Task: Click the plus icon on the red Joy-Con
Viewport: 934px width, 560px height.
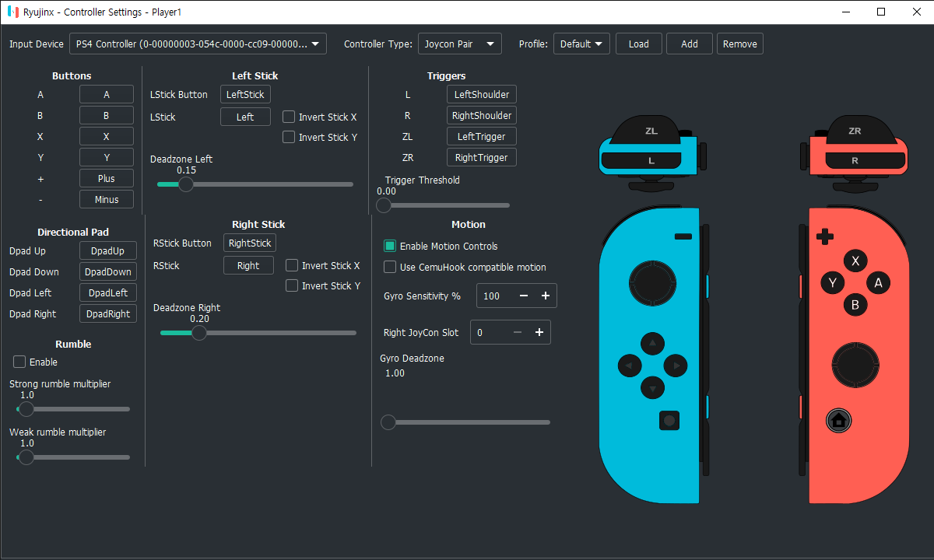Action: click(824, 236)
